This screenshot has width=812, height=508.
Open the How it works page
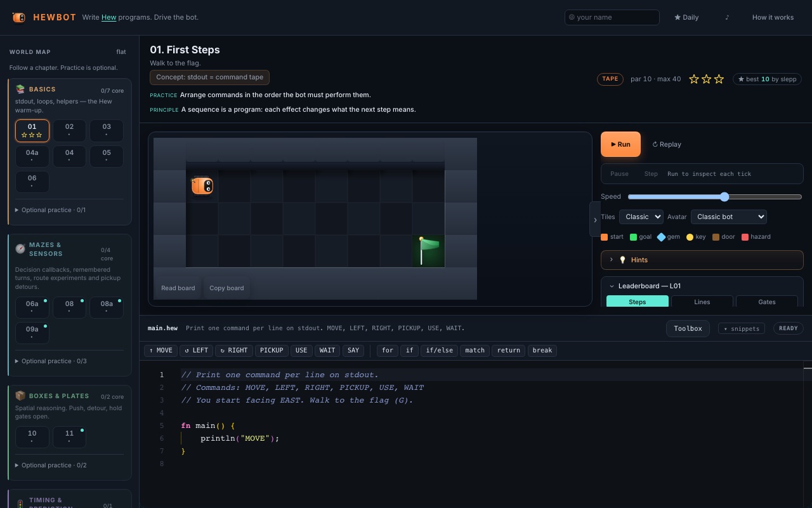pyautogui.click(x=773, y=17)
